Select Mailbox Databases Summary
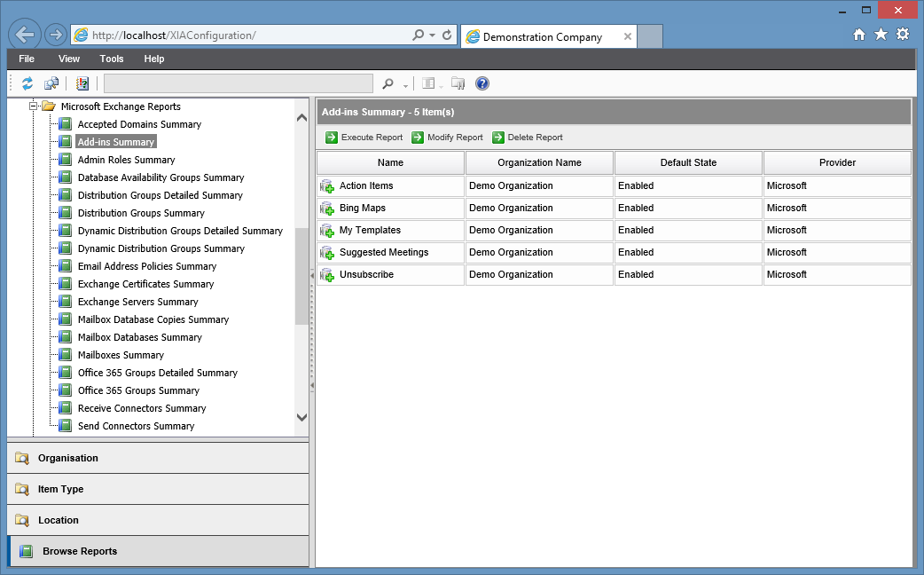 [139, 336]
